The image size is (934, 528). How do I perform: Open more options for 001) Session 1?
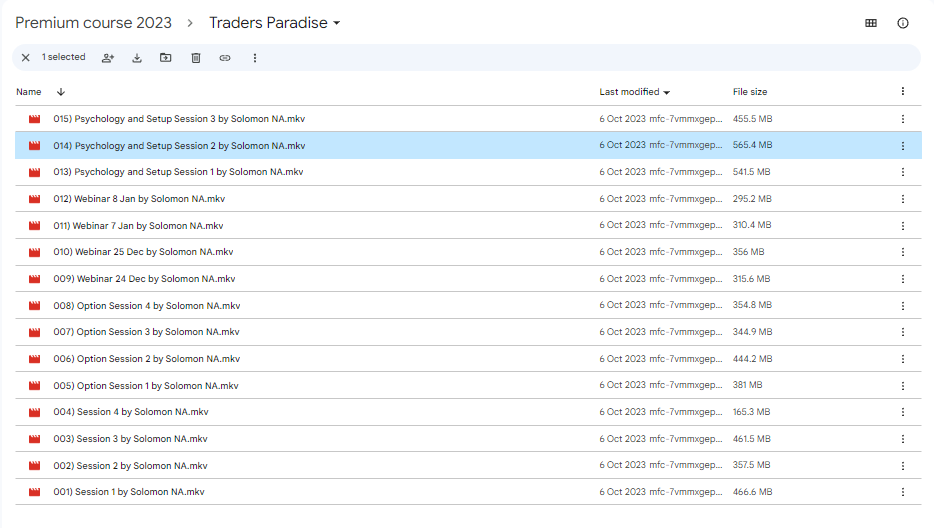pos(903,492)
